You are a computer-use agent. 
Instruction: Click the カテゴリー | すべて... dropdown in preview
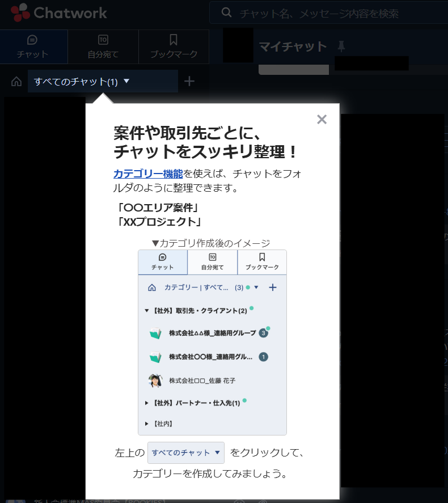[x=212, y=288]
